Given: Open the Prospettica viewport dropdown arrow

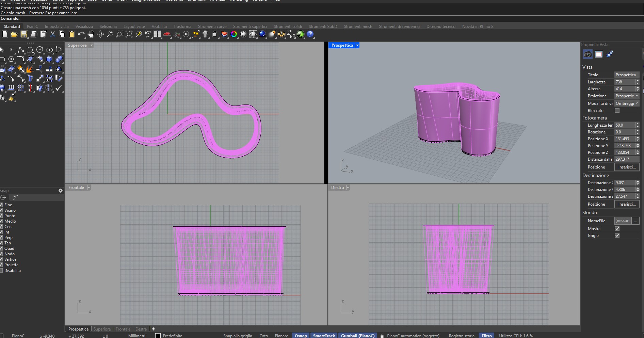Looking at the screenshot, I should 357,45.
